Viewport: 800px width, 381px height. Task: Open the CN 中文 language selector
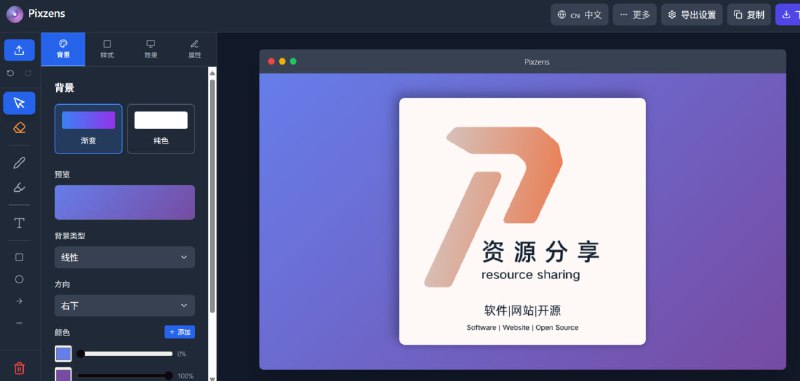pos(579,15)
